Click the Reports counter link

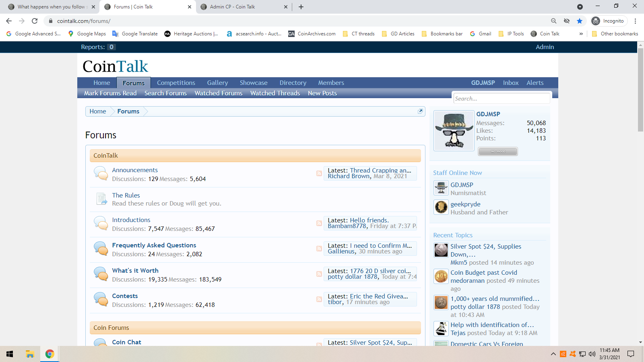[98, 47]
